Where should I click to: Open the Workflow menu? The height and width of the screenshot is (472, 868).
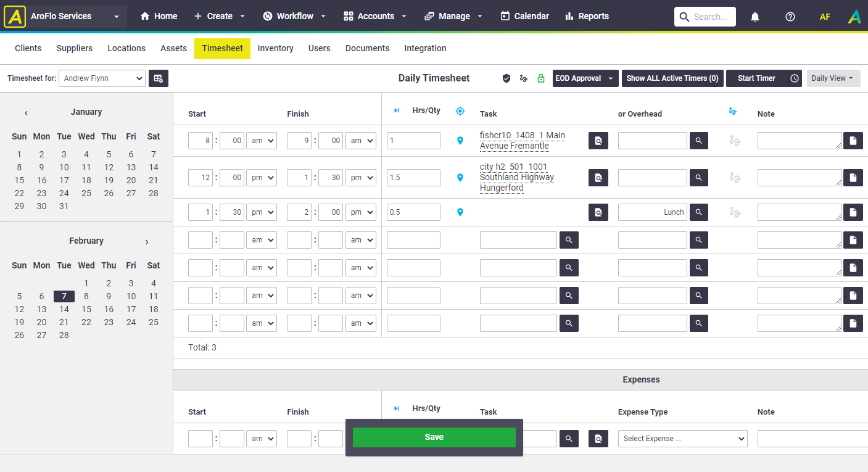coord(294,17)
